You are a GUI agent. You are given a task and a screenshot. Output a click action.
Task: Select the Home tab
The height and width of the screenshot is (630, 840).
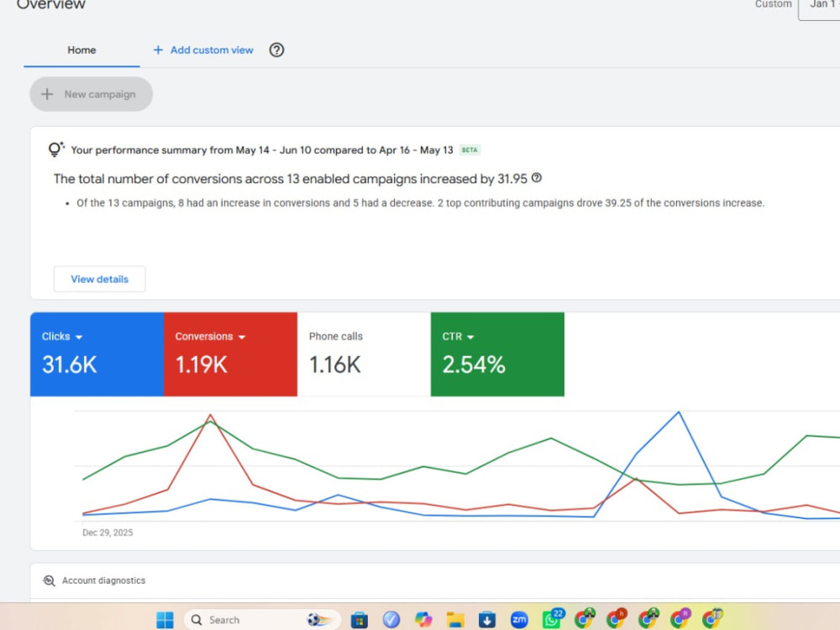(x=81, y=50)
